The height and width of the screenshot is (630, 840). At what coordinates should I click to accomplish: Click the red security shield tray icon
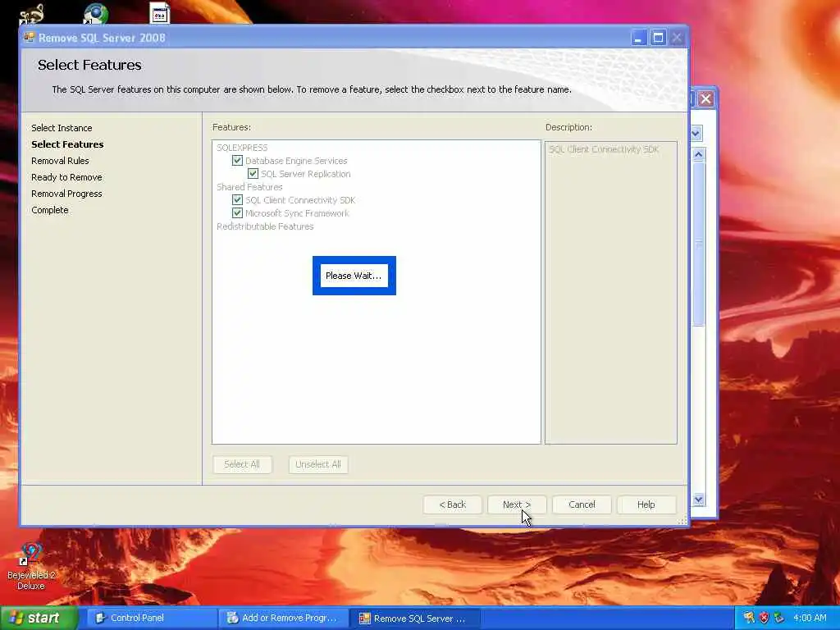pyautogui.click(x=764, y=618)
